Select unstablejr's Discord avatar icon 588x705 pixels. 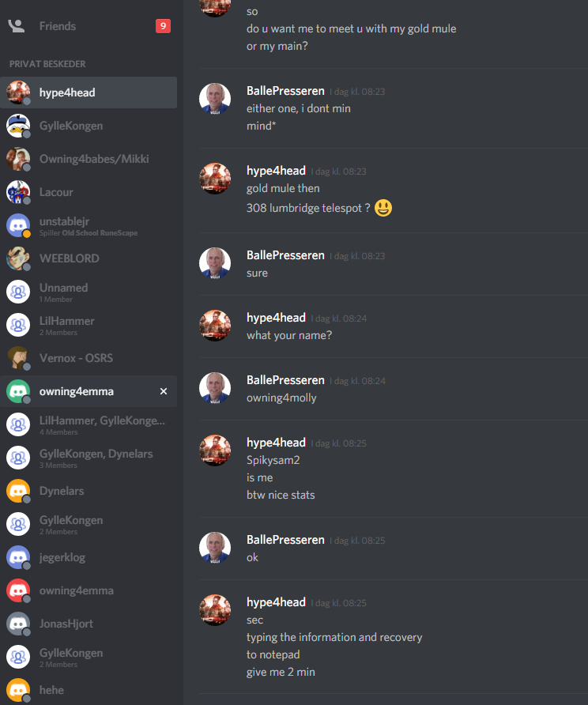pos(18,225)
